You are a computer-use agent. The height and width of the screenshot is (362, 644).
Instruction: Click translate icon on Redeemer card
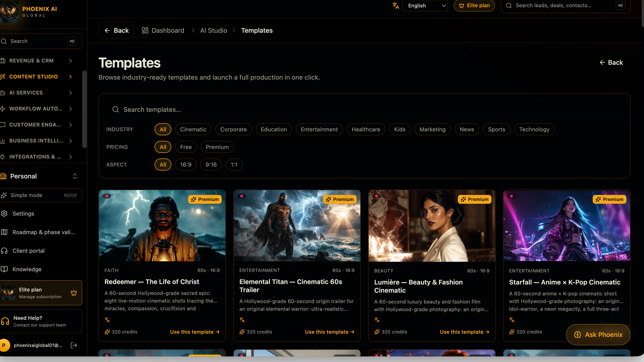click(107, 320)
